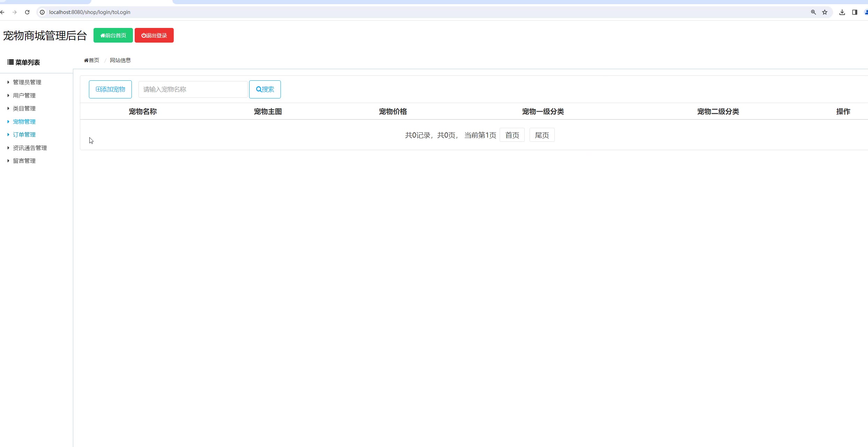Click the browser address bar URL

point(90,12)
